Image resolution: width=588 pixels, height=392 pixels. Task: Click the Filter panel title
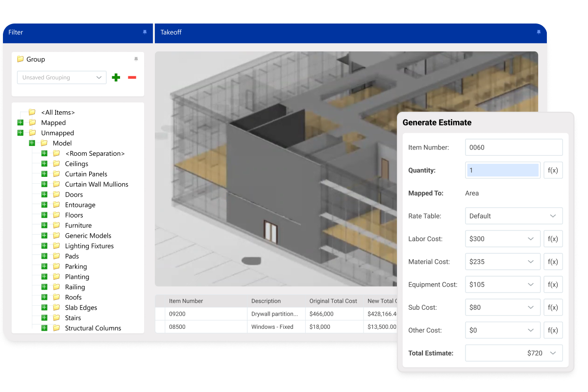[16, 32]
